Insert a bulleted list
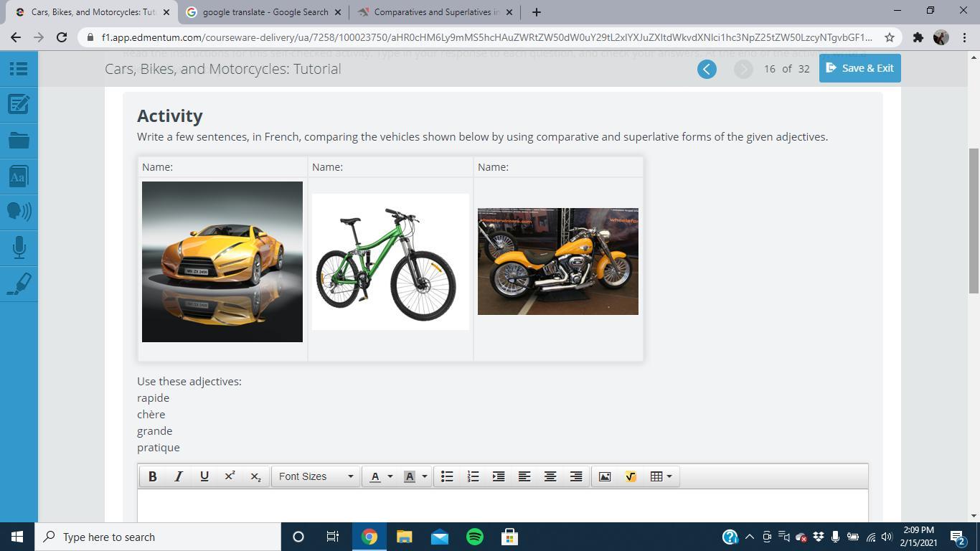The height and width of the screenshot is (551, 980). 447,476
